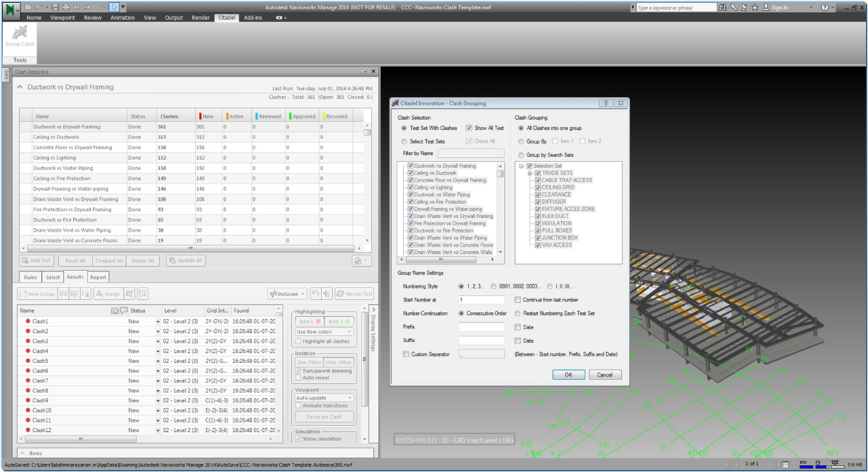This screenshot has width=868, height=472.
Task: Click the Add Comment speech bubble icon
Action: (143, 293)
